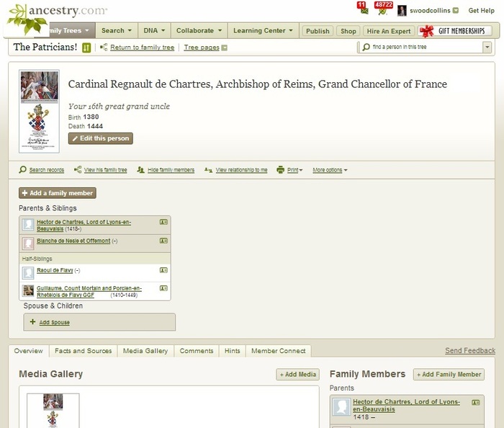Click profile card icon for Blanche de Nesle
Screen dimensions: 504x428
pos(163,241)
